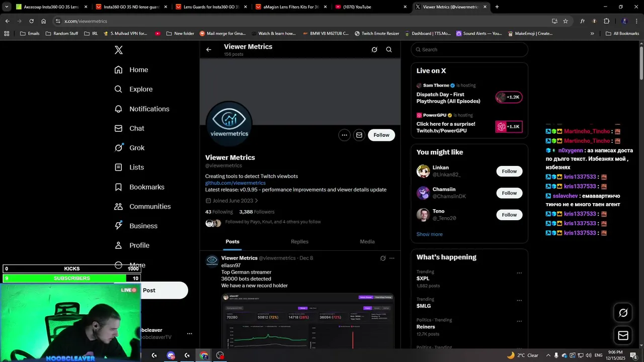Open floating messages envelope button
Screen dimensions: 644x362
tap(623, 335)
